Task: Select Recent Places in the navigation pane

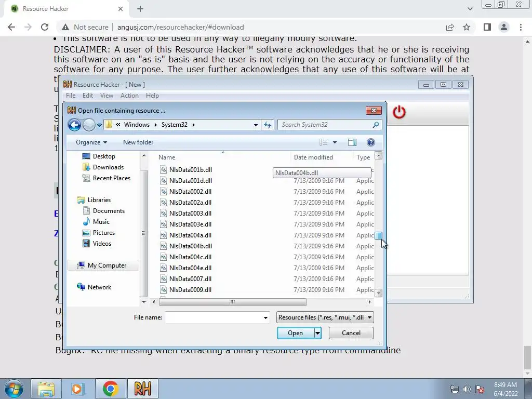Action: click(x=106, y=178)
